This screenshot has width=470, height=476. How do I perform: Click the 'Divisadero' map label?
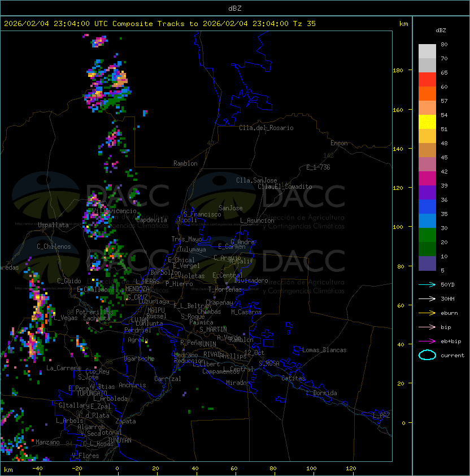[x=251, y=280]
